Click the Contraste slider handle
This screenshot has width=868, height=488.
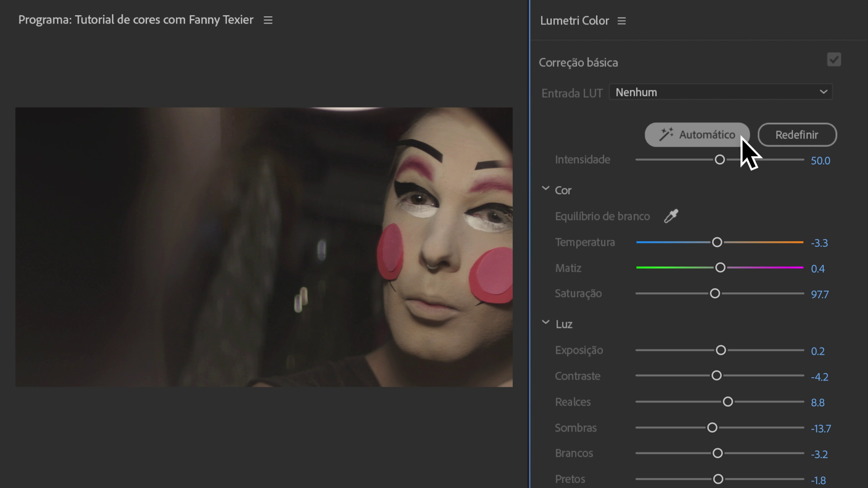tap(717, 375)
